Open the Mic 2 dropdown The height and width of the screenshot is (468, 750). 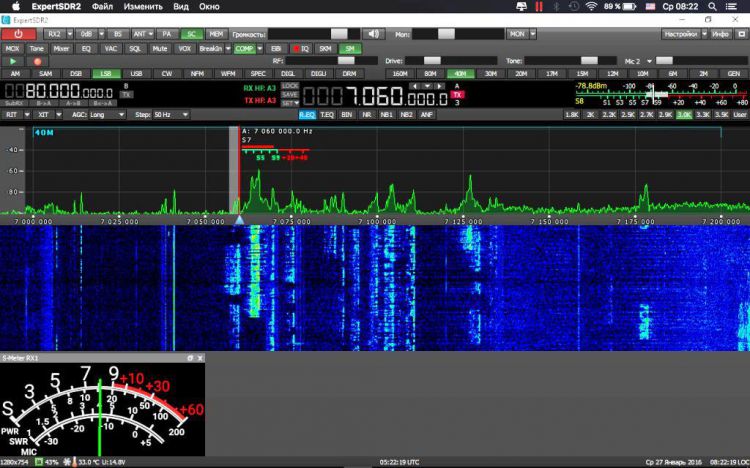649,61
